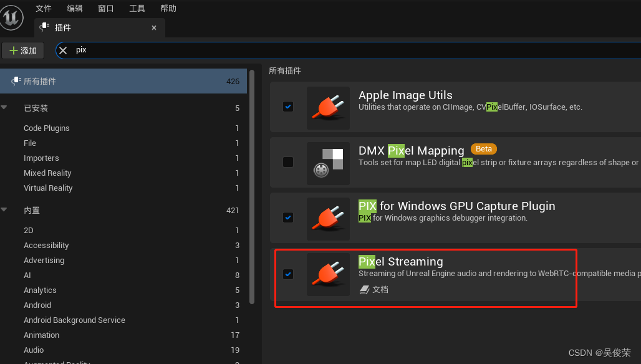Click the category list vertical scrollbar

click(x=252, y=187)
